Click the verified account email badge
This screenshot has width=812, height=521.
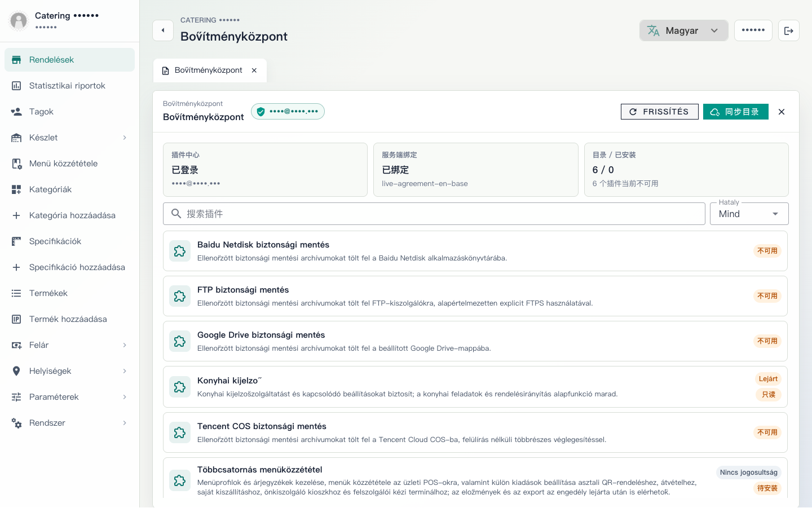pos(288,112)
